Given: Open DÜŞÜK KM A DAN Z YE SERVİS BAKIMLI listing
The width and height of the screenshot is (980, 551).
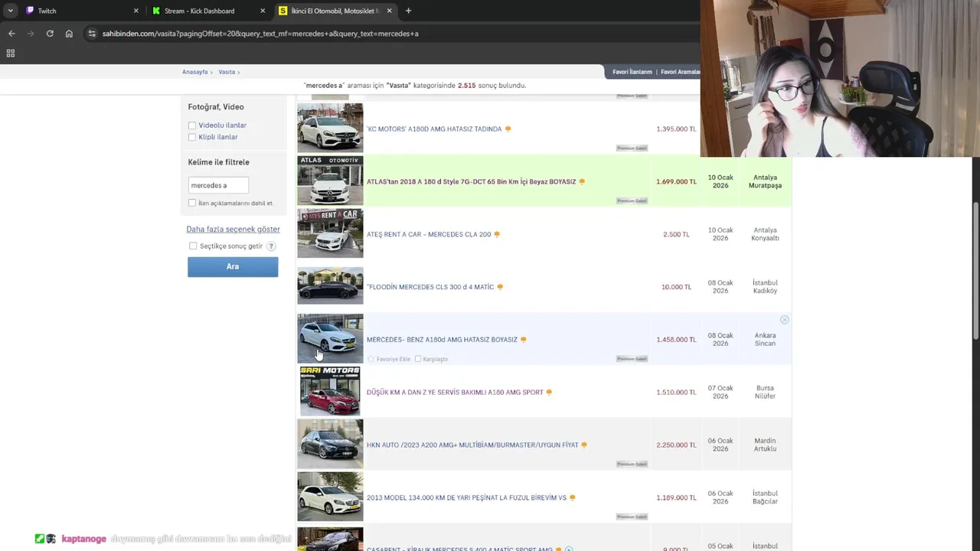Looking at the screenshot, I should [455, 393].
